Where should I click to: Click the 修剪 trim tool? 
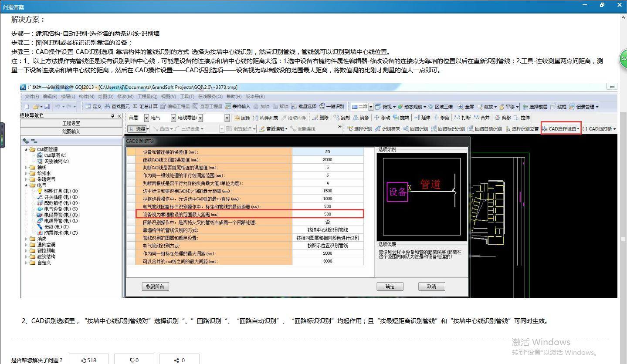[x=441, y=118]
